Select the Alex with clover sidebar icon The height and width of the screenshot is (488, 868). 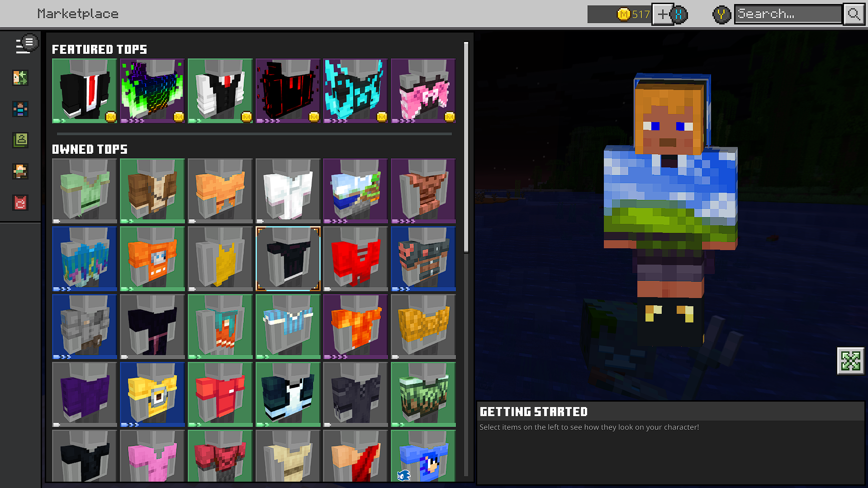[20, 78]
